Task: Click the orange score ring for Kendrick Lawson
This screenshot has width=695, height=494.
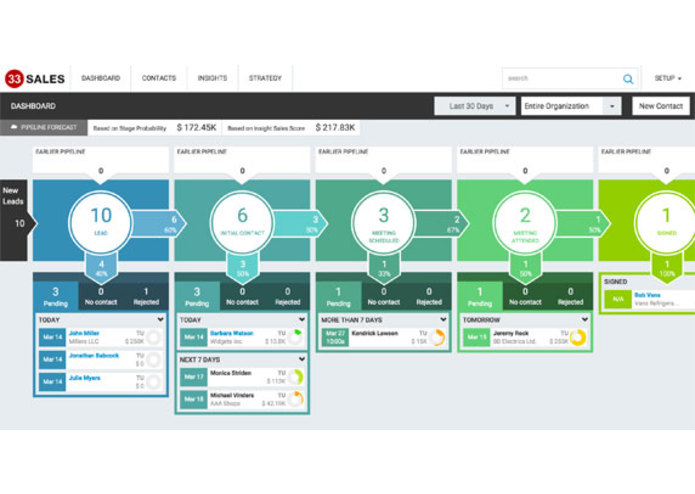Action: click(x=437, y=338)
